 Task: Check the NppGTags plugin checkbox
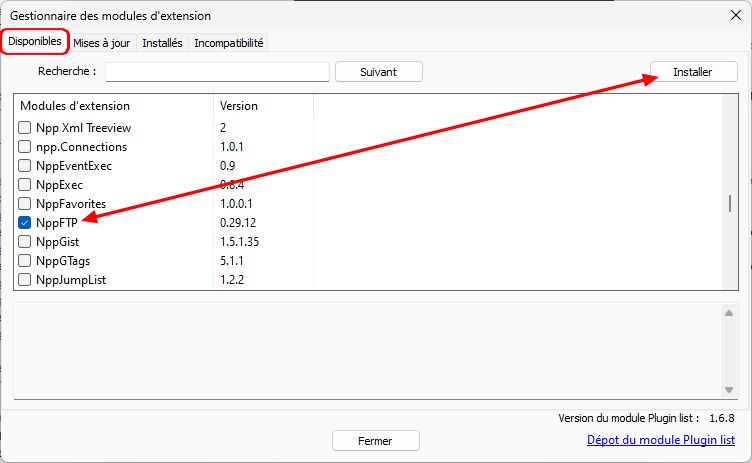[x=24, y=261]
